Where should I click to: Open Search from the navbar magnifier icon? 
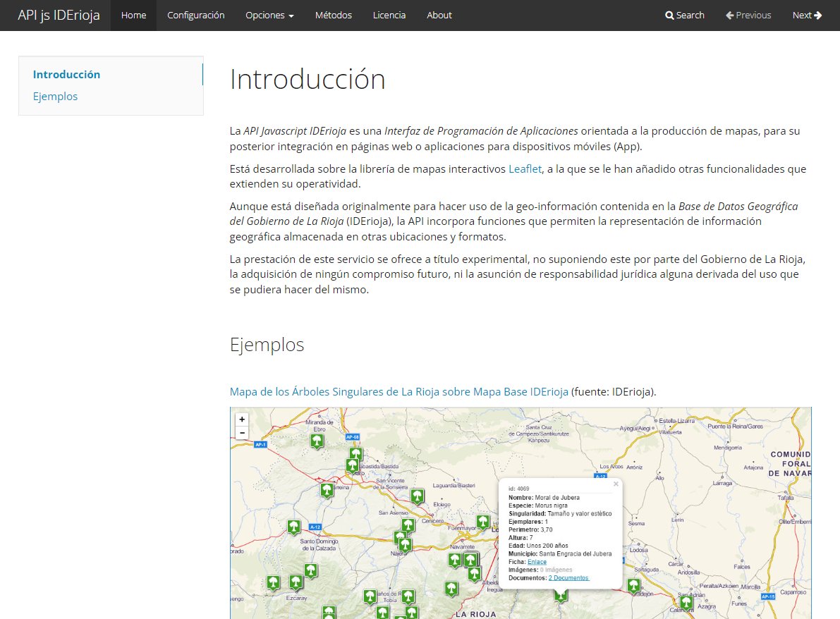(684, 15)
